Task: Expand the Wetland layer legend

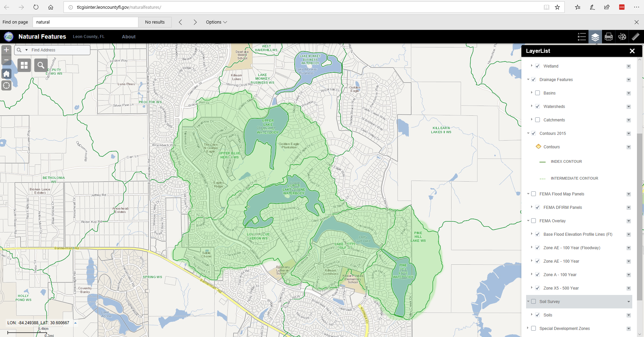Action: click(x=531, y=66)
